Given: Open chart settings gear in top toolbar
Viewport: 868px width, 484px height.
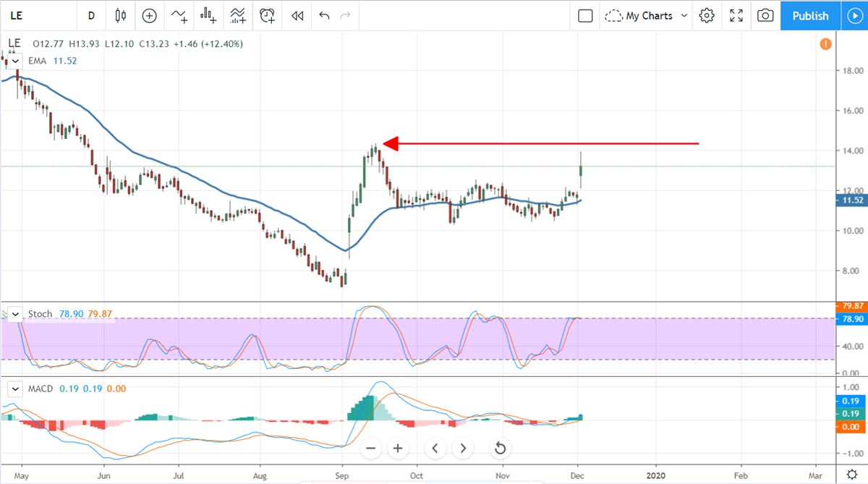Looking at the screenshot, I should point(707,15).
